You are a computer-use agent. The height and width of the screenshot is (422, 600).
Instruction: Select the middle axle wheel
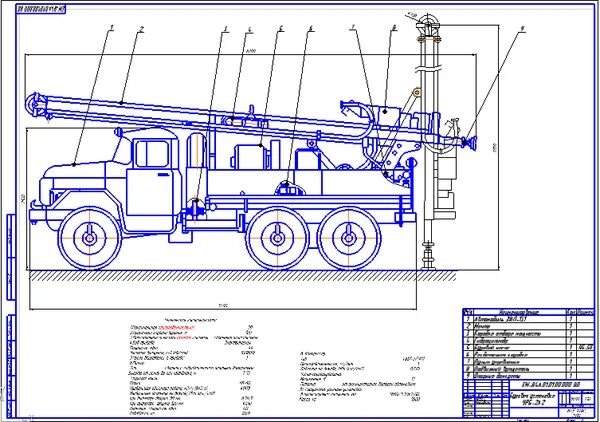277,238
